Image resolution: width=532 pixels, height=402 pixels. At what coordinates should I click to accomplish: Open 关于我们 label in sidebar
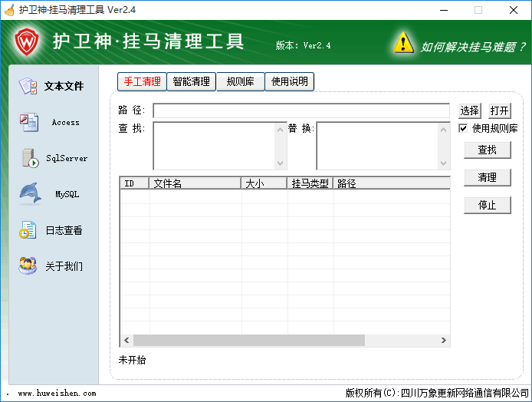coord(64,266)
